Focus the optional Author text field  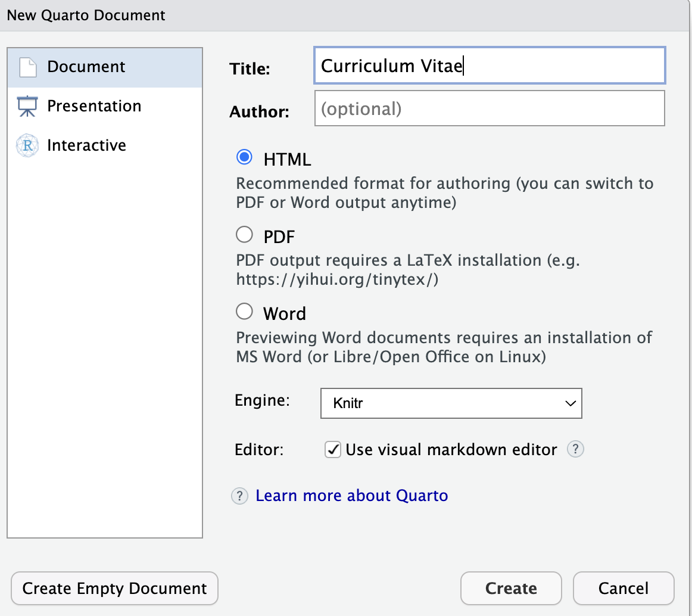coord(489,108)
